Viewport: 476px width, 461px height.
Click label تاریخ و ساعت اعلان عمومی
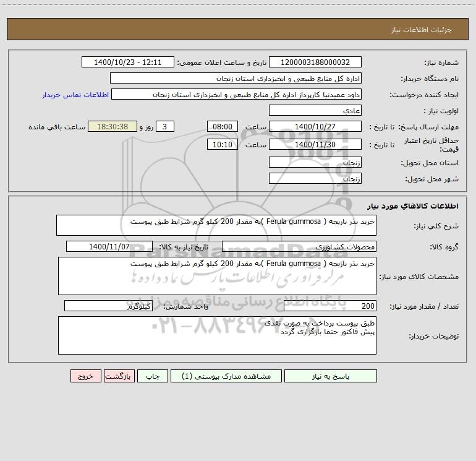221,62
